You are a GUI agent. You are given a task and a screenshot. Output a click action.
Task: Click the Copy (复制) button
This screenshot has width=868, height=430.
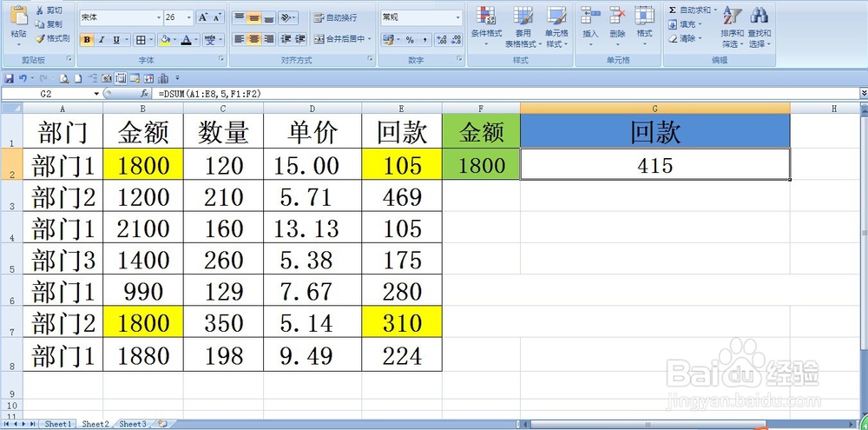(x=48, y=24)
